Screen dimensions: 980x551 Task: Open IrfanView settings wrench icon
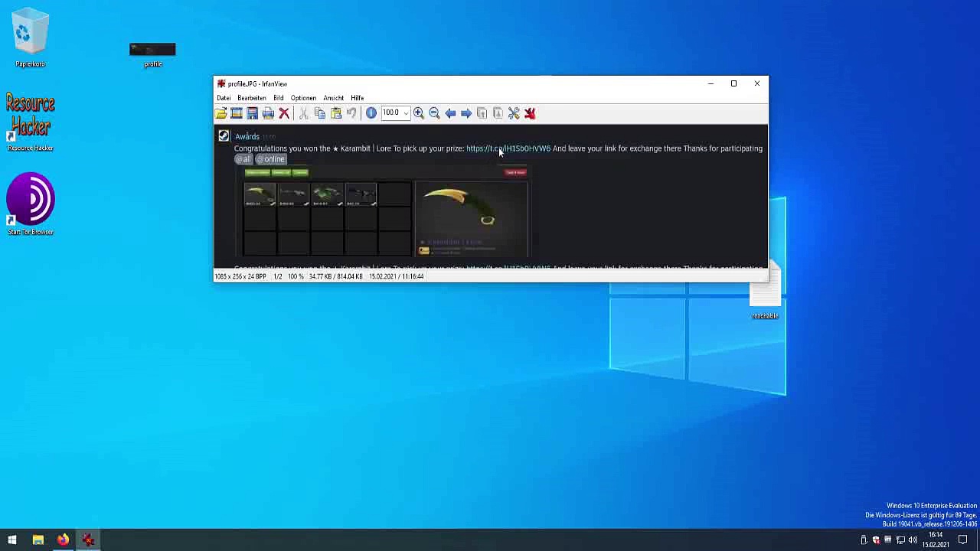pyautogui.click(x=514, y=113)
